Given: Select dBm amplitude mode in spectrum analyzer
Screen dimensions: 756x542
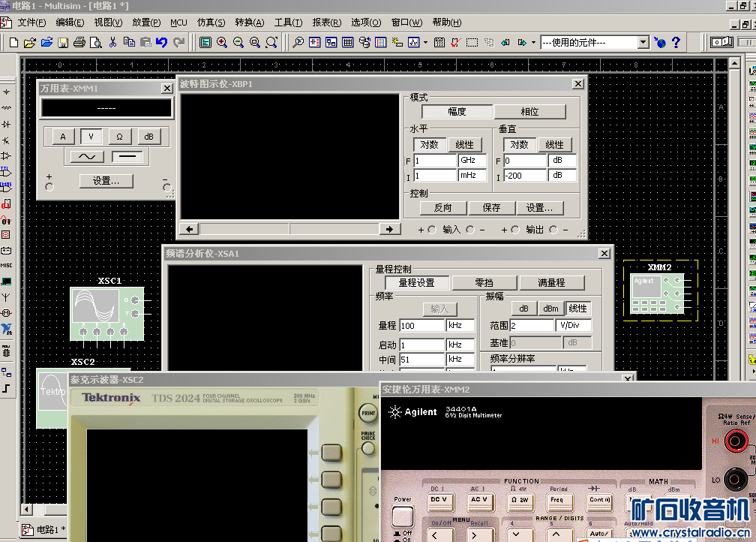Looking at the screenshot, I should [x=550, y=309].
